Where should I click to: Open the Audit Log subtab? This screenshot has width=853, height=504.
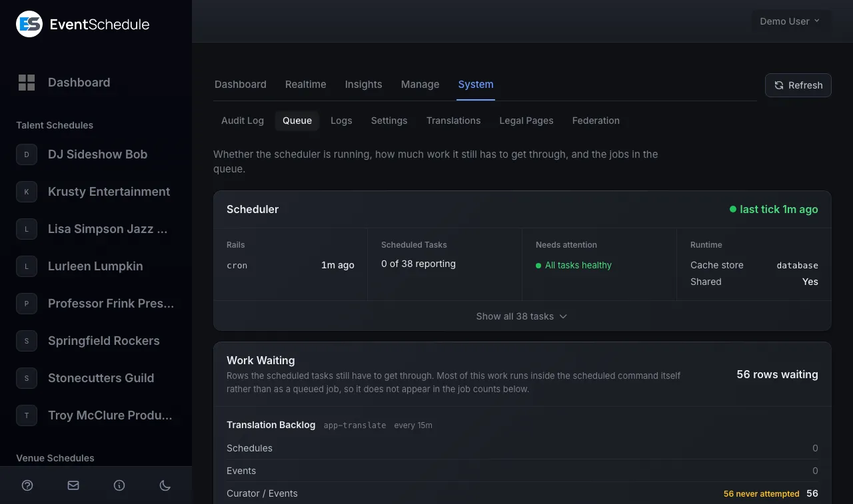[243, 121]
